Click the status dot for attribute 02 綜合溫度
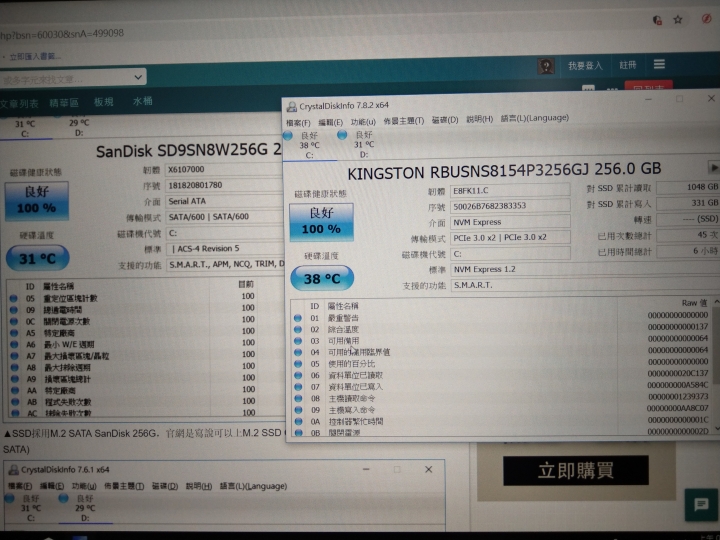The image size is (720, 540). (x=298, y=329)
